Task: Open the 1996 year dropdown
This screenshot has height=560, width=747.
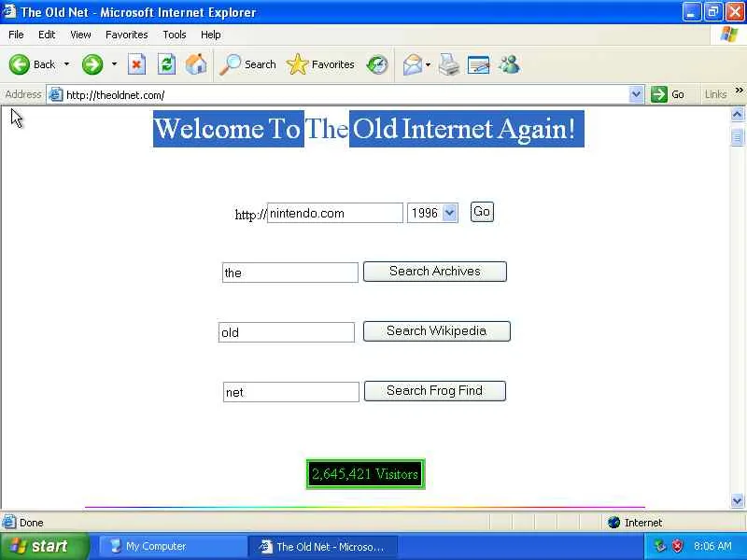Action: pos(432,213)
